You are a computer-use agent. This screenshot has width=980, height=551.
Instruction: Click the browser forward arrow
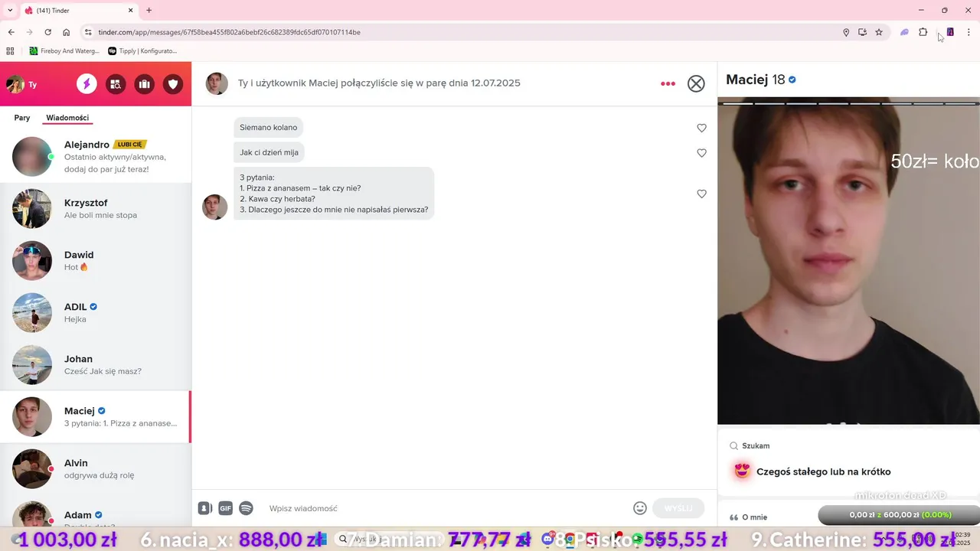coord(29,32)
